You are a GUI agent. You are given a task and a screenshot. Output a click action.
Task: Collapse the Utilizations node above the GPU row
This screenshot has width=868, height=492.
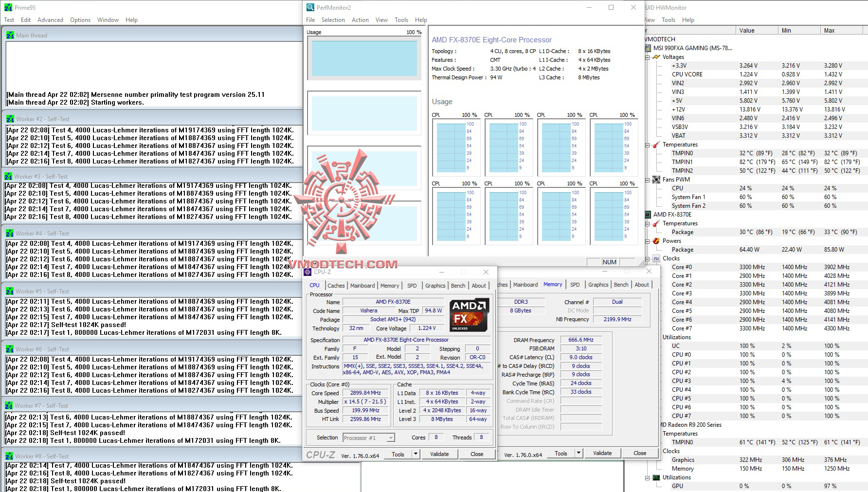click(x=648, y=477)
